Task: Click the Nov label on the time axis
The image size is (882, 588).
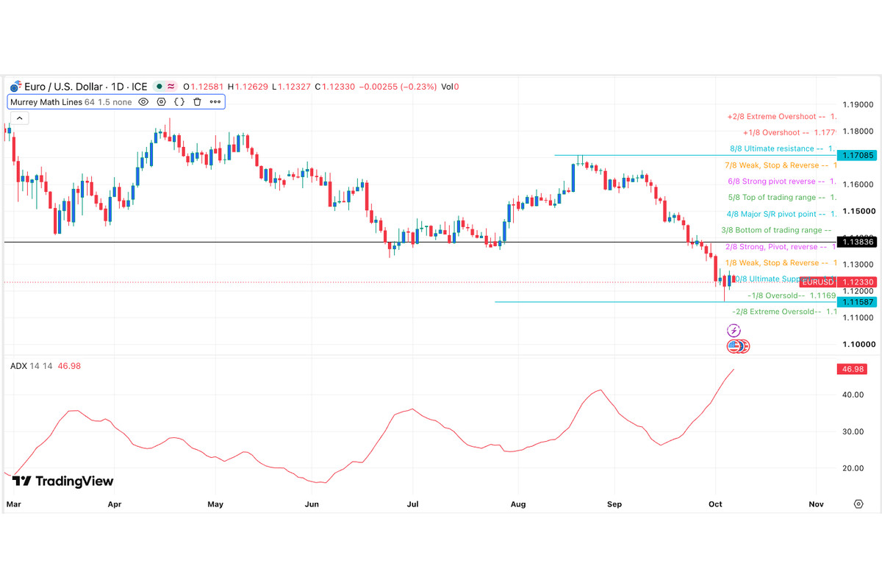Action: [x=816, y=504]
